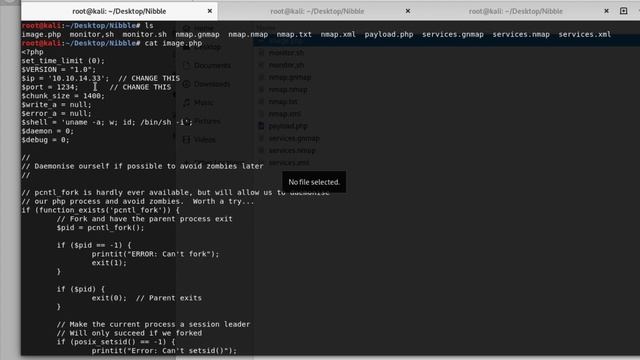This screenshot has width=640, height=360.
Task: Click the Videos film icon in the sidebar
Action: pyautogui.click(x=187, y=140)
